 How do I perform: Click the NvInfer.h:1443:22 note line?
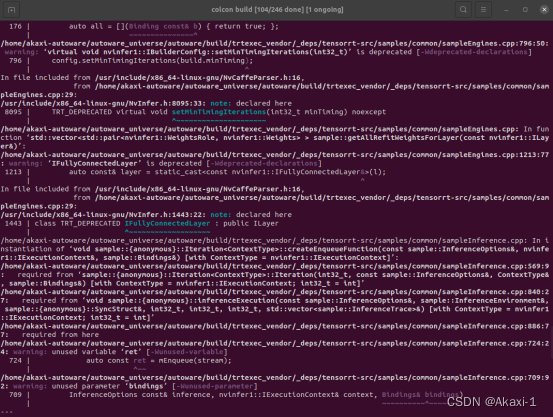[146, 214]
